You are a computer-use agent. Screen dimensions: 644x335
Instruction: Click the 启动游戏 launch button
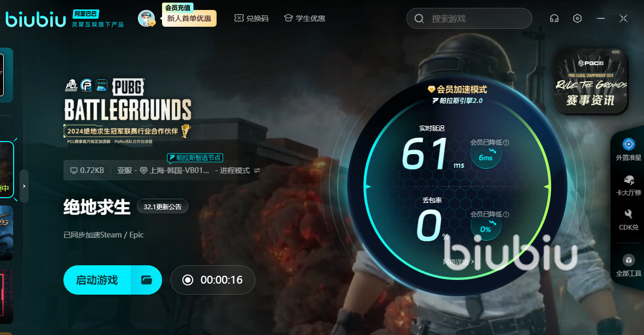point(97,280)
